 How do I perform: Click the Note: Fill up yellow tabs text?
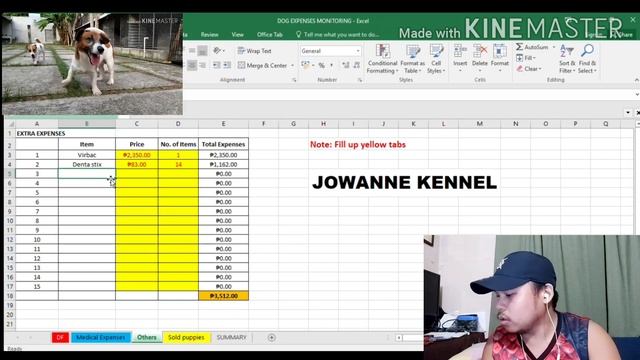[x=358, y=144]
